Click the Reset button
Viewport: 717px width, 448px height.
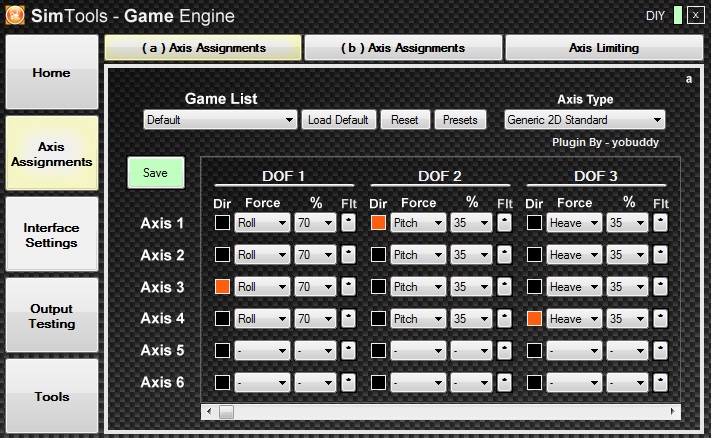405,120
